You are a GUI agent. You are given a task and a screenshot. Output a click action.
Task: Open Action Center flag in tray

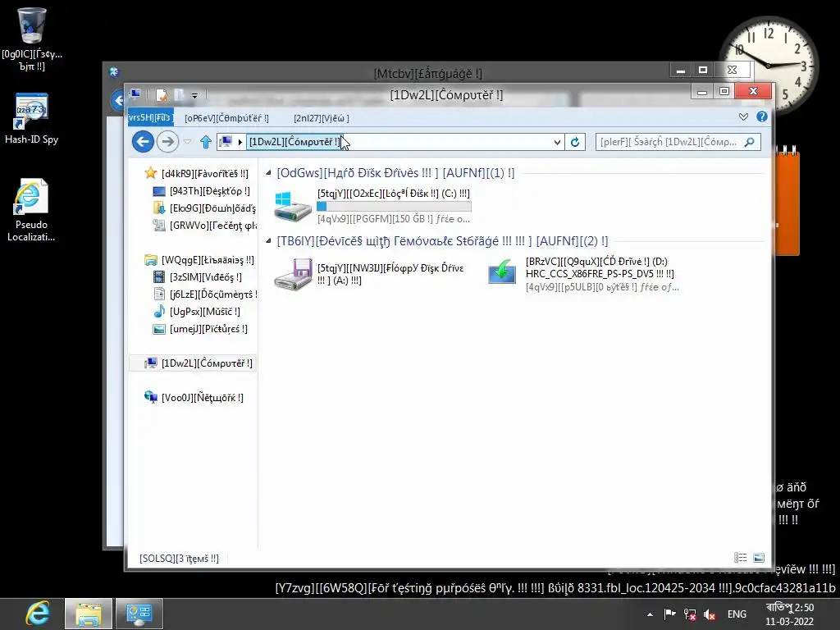click(x=669, y=614)
